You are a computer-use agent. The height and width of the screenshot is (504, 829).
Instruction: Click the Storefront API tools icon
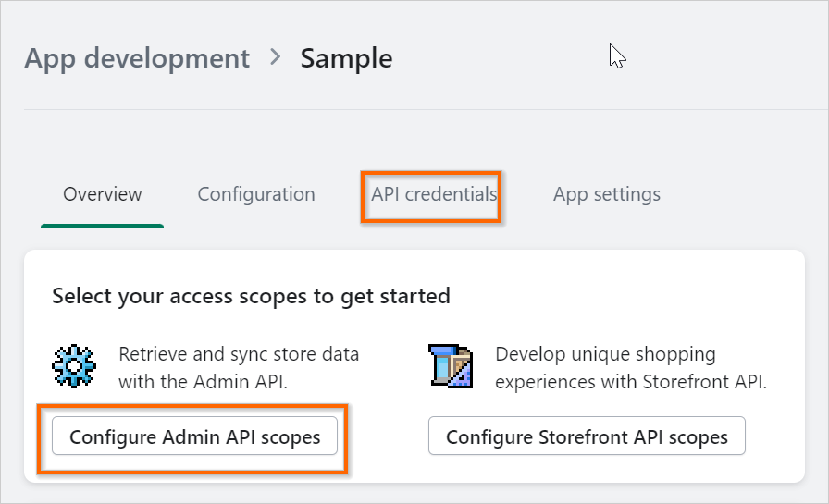[x=451, y=366]
